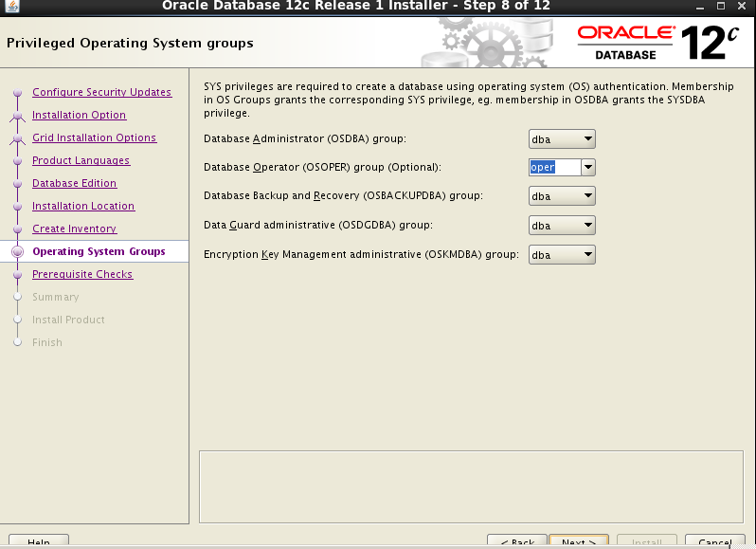Go to Installation Location step
Screen dimensions: 756x549
tap(83, 206)
